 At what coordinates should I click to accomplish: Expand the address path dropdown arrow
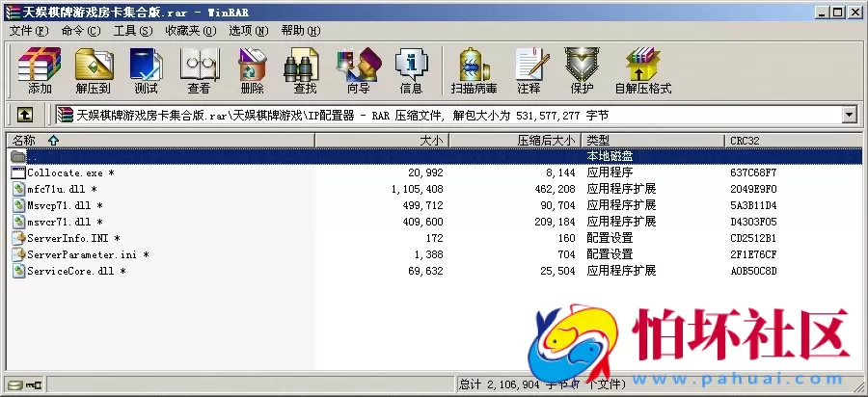pos(849,115)
